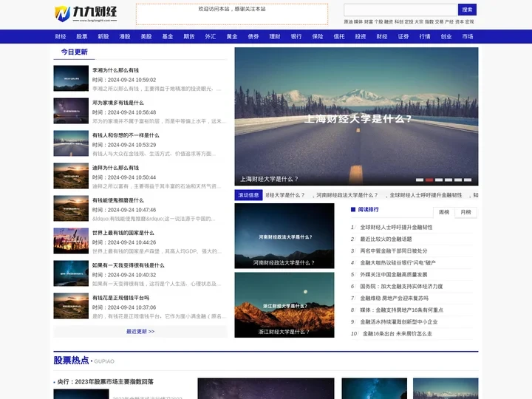Click 信托 in the blue nav bar
Image resolution: width=532 pixels, height=399 pixels.
[x=339, y=37]
